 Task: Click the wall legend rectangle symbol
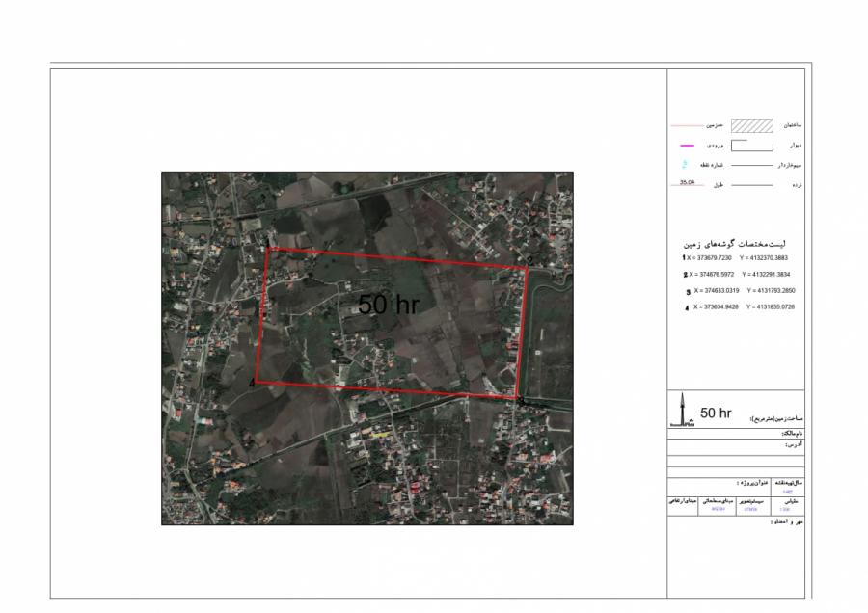(x=751, y=146)
